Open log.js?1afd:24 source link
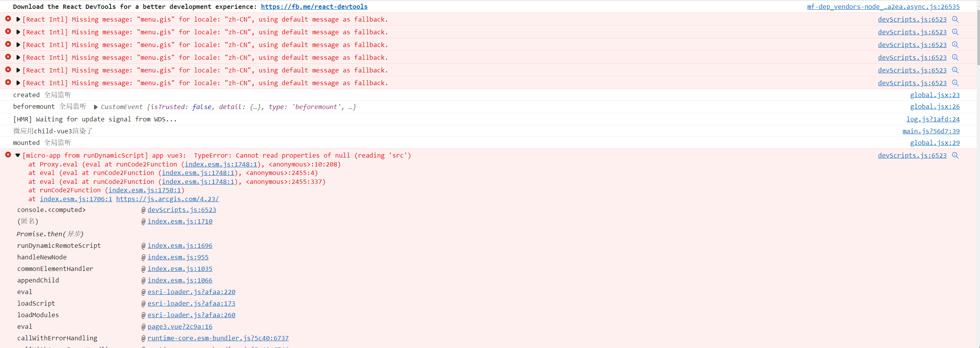This screenshot has height=348, width=980. 933,119
